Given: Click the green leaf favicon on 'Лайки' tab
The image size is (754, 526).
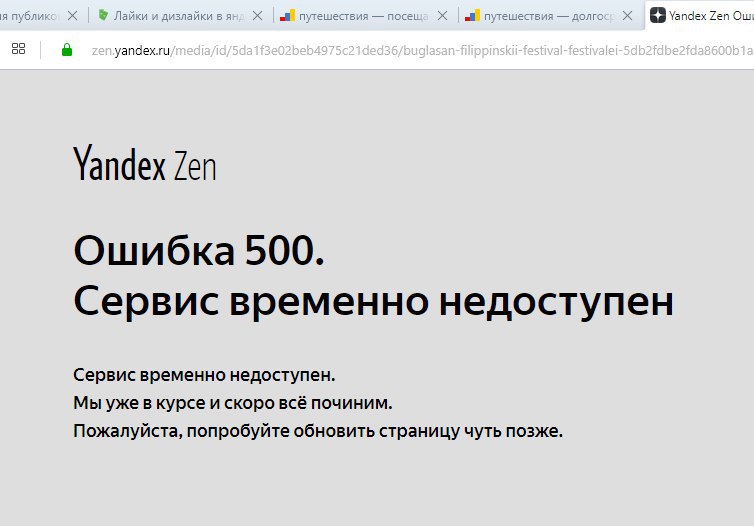Looking at the screenshot, I should coord(103,15).
